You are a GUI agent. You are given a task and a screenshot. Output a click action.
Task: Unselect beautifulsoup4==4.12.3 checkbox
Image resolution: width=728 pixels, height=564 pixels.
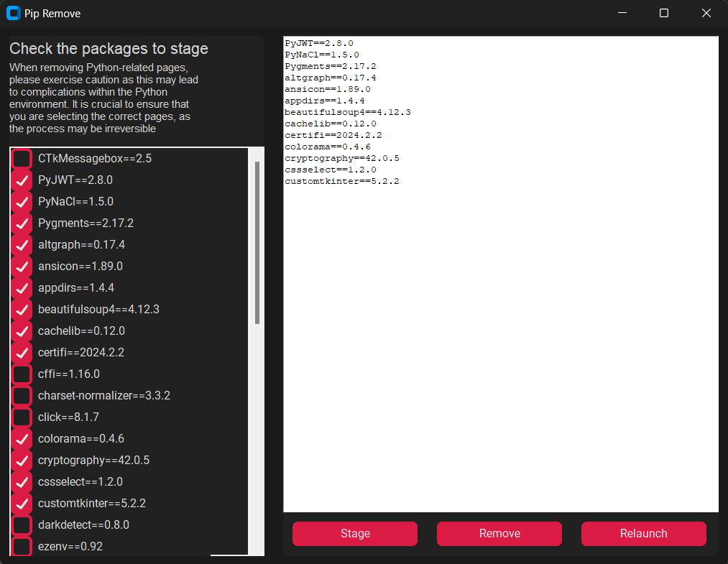22,310
